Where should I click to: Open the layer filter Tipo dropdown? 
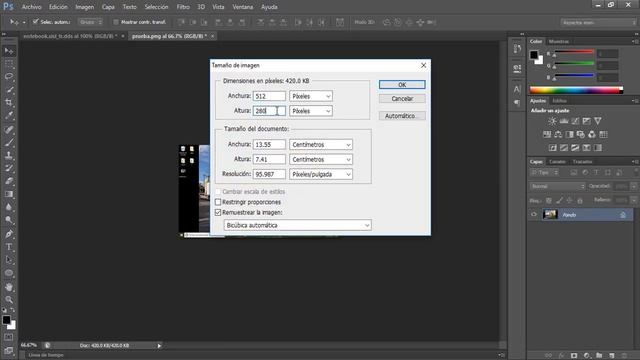(544, 173)
